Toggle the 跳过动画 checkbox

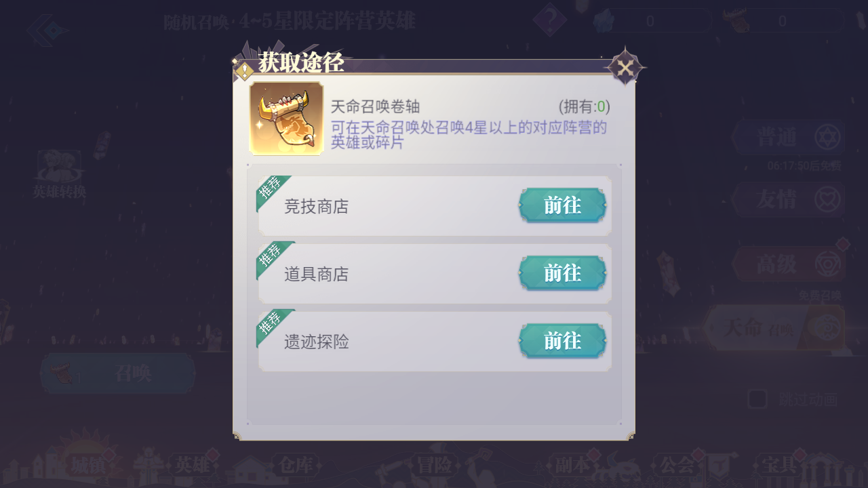tap(757, 399)
